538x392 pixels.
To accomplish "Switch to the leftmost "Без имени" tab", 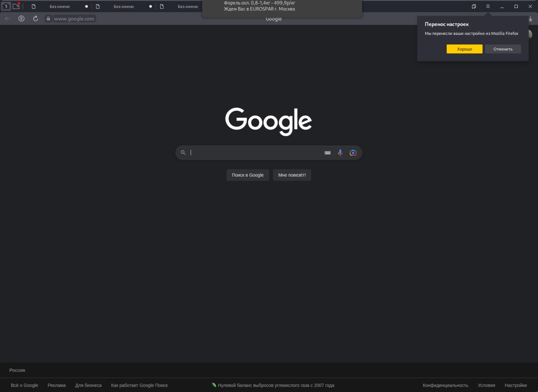I will pyautogui.click(x=60, y=7).
